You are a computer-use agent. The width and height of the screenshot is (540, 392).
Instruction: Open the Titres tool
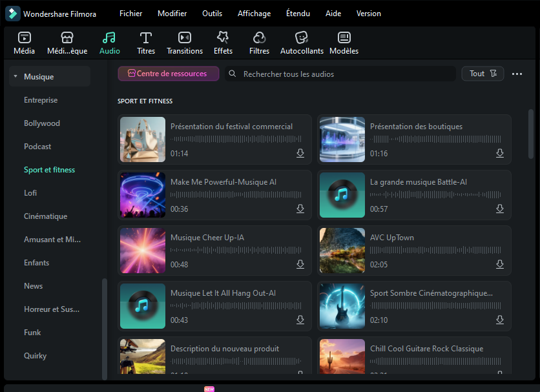(x=146, y=38)
